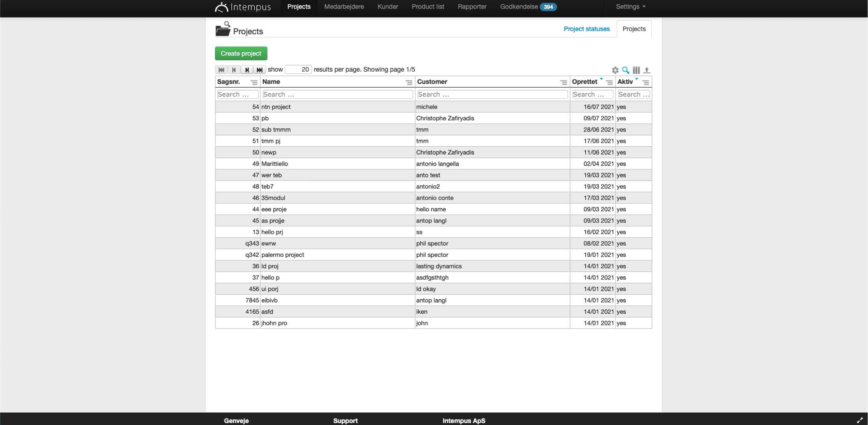Open the Aktiv column menu
The width and height of the screenshot is (868, 425).
coord(646,82)
